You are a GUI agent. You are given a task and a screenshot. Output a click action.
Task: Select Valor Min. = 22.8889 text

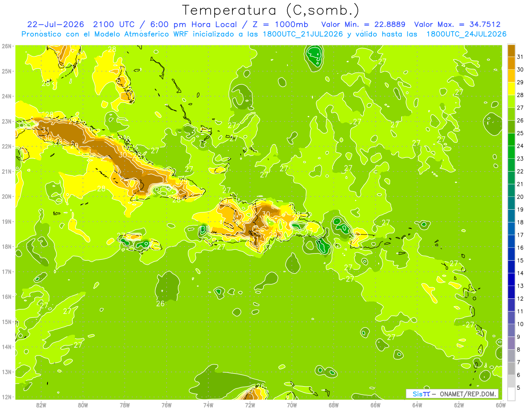pos(364,24)
